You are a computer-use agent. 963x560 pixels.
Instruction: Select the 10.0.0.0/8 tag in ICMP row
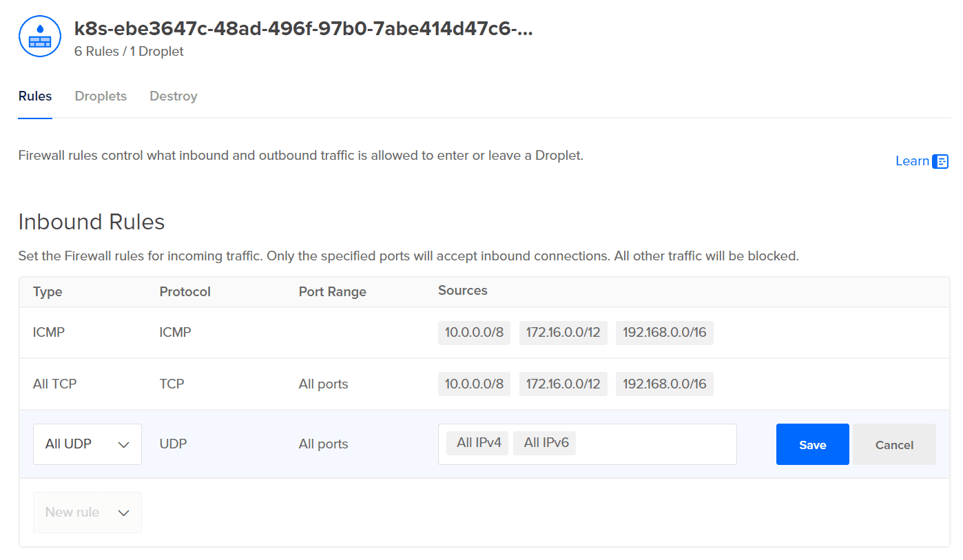[x=474, y=333]
